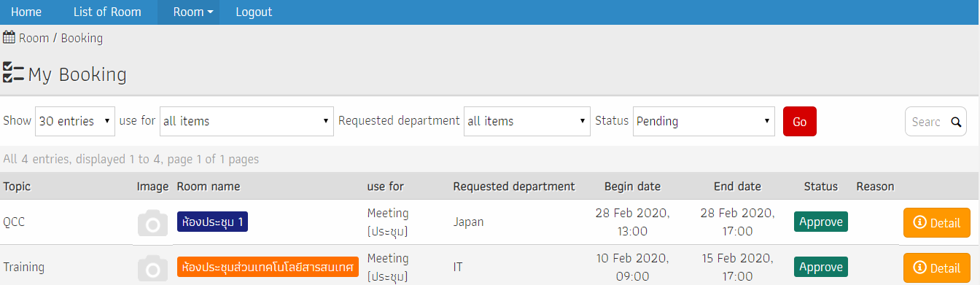
Task: Click the green Approve status of QCC
Action: [x=820, y=222]
